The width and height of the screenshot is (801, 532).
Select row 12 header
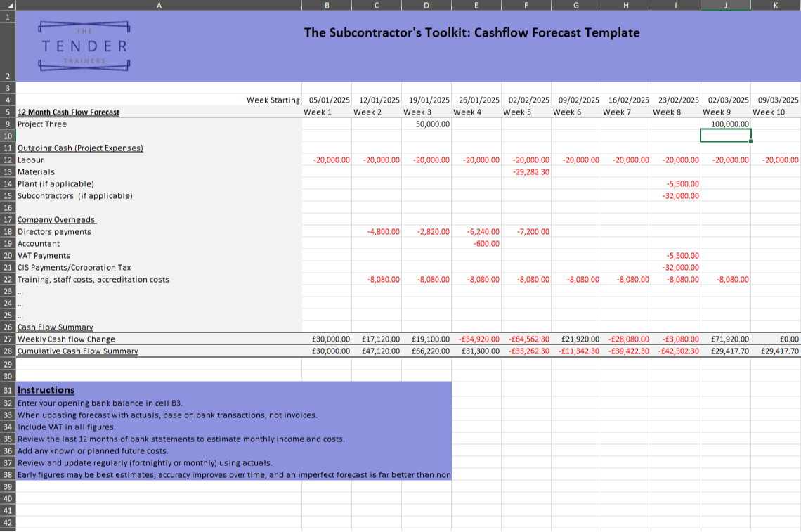click(8, 160)
